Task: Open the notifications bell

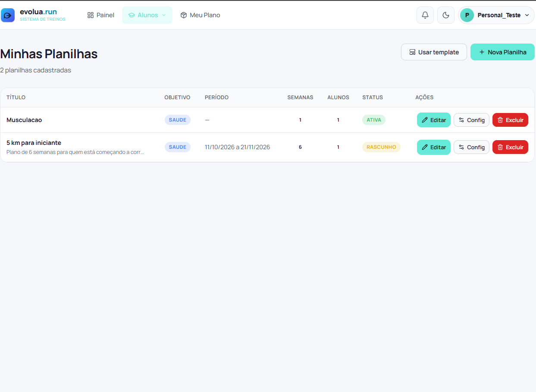Action: (x=425, y=15)
